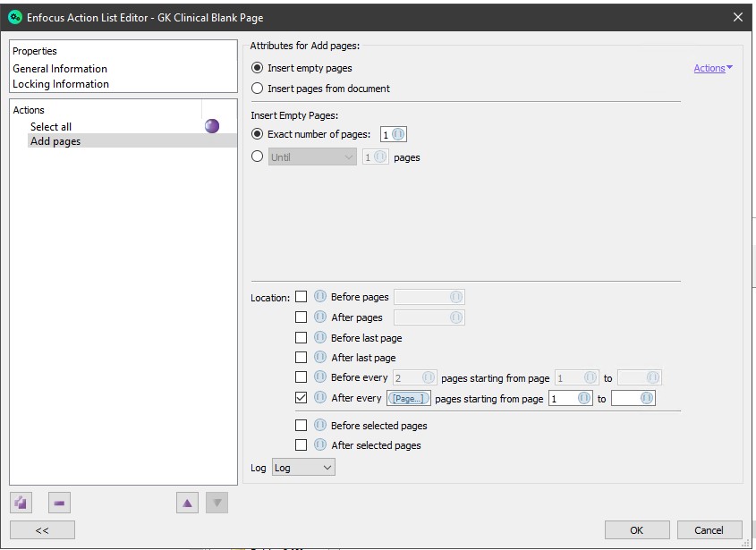Click the duplicate action icon below the Actions list
The width and height of the screenshot is (756, 550).
pos(21,503)
